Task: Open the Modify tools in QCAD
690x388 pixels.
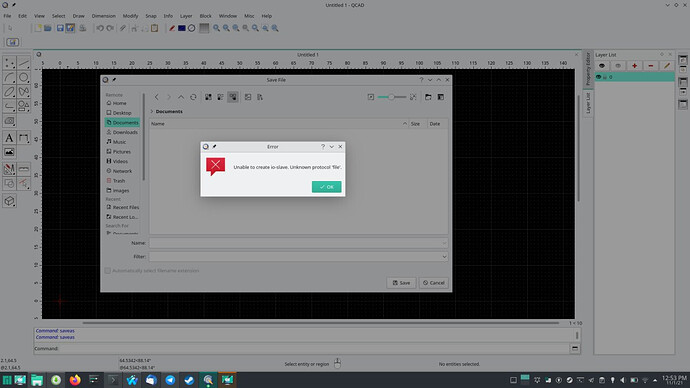Action: (9, 169)
